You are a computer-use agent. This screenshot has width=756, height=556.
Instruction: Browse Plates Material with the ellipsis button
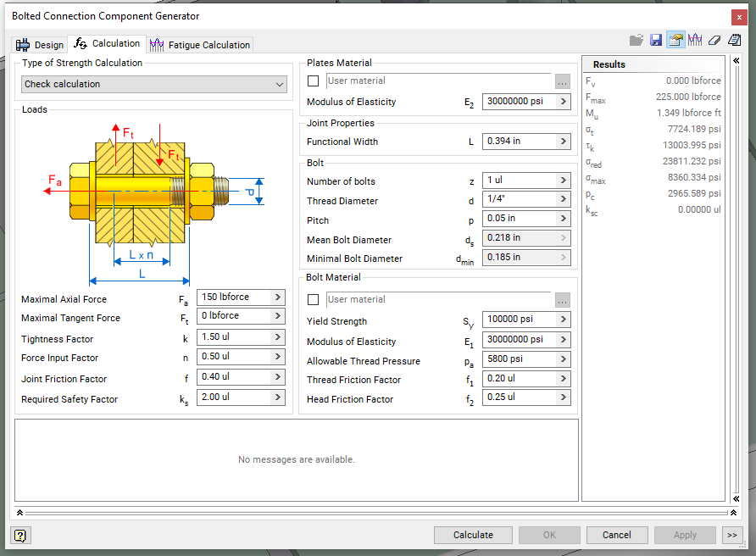pyautogui.click(x=562, y=81)
